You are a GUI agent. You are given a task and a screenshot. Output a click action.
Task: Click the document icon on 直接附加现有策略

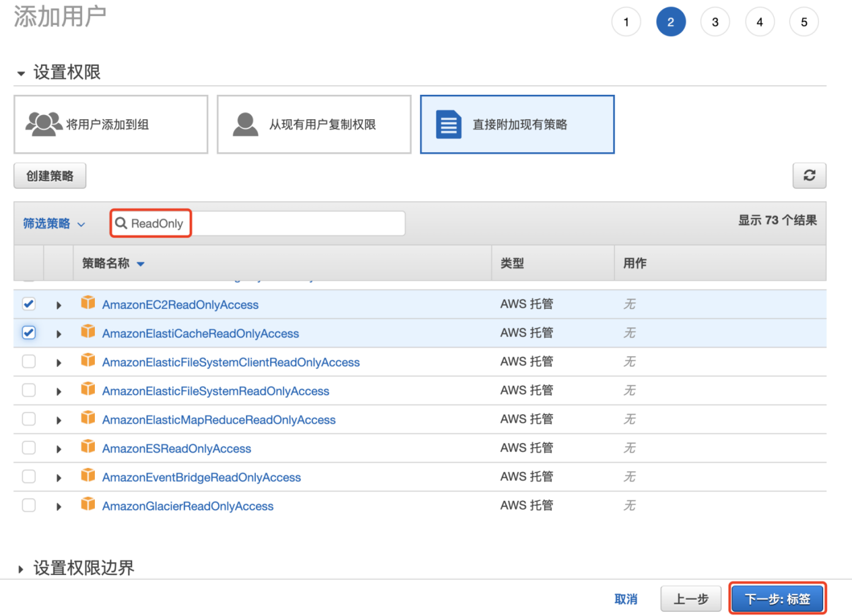tap(449, 124)
